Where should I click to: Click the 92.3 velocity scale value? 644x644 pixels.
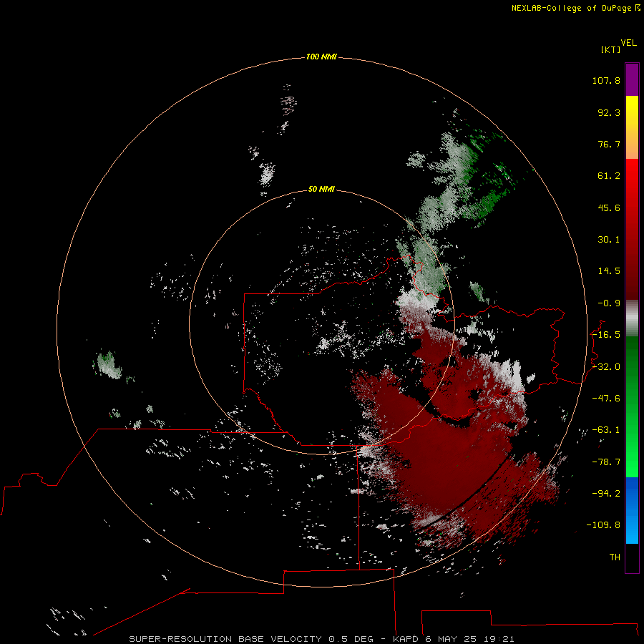[x=609, y=112]
